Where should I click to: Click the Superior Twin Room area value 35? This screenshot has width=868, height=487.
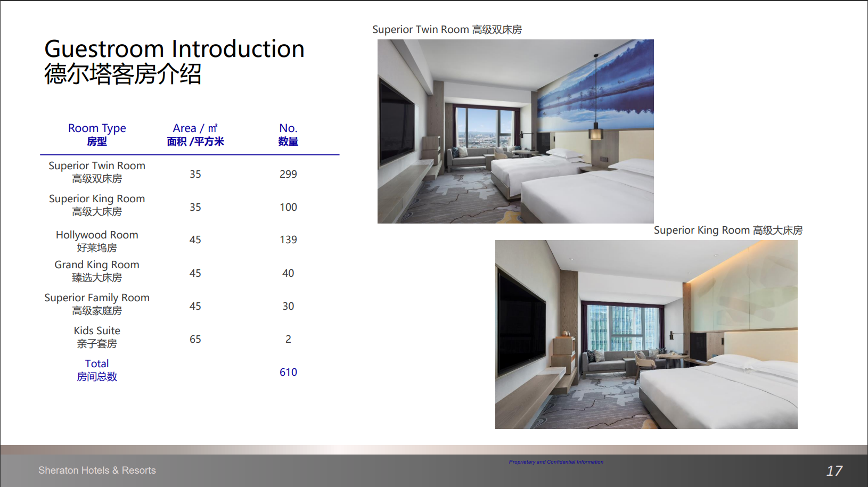coord(195,174)
